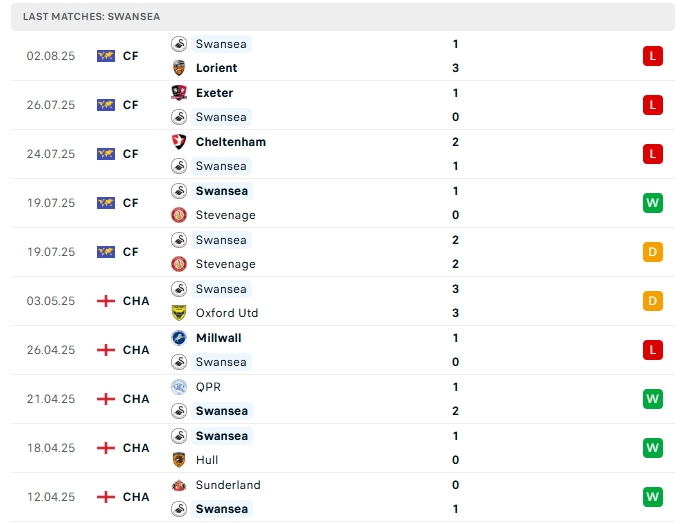Click the Last Matches: Swansea header
The height and width of the screenshot is (524, 685).
pos(92,17)
